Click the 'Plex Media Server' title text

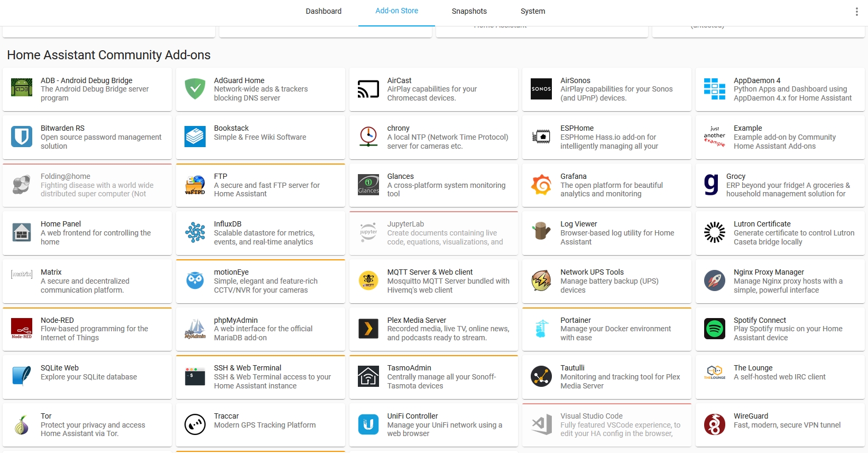[417, 320]
